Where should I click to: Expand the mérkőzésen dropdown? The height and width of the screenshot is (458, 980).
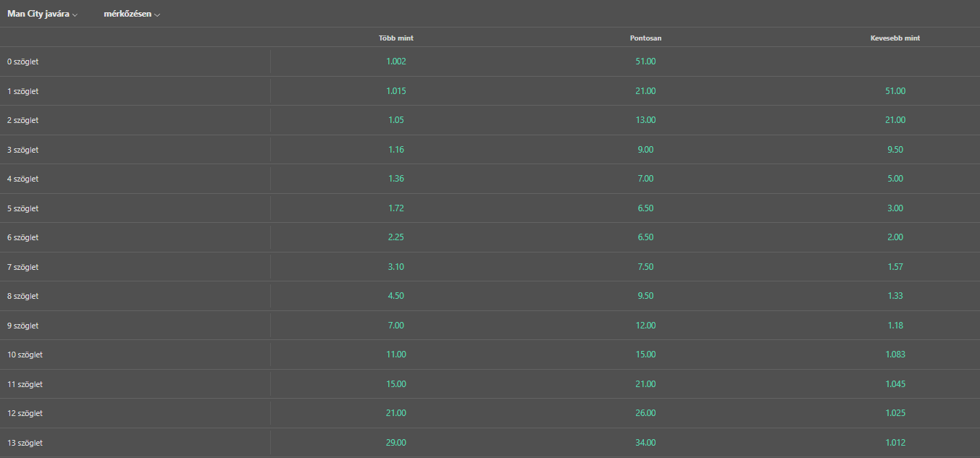click(x=132, y=14)
